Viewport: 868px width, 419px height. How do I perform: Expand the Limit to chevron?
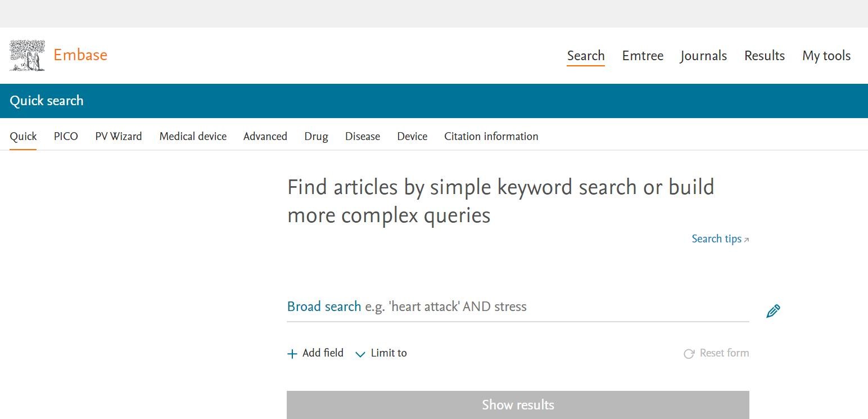[360, 354]
